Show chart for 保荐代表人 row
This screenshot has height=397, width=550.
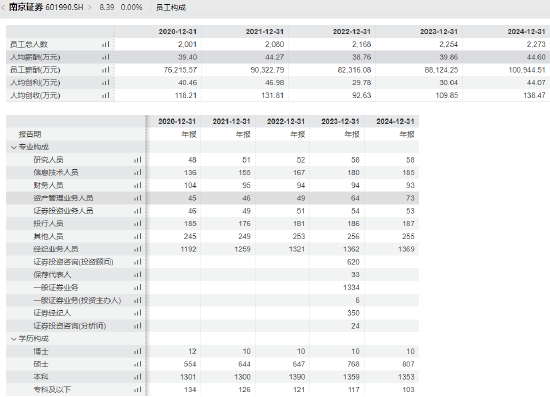138,275
